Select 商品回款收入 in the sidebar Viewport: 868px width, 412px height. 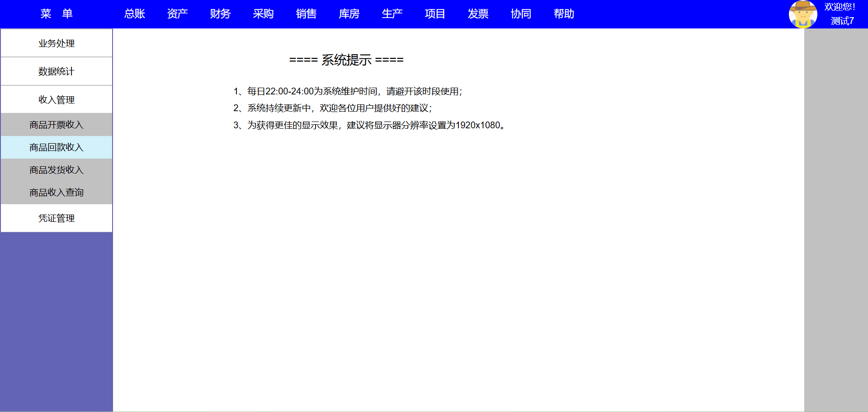[57, 147]
